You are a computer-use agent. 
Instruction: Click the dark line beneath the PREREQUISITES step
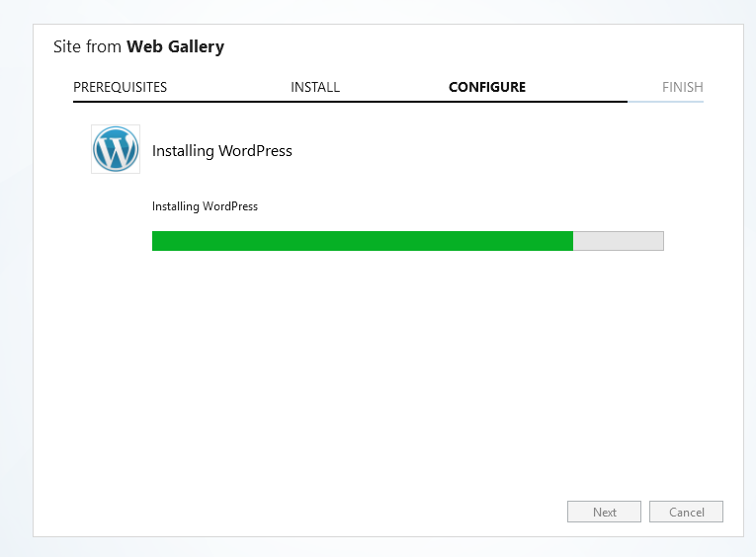click(120, 102)
